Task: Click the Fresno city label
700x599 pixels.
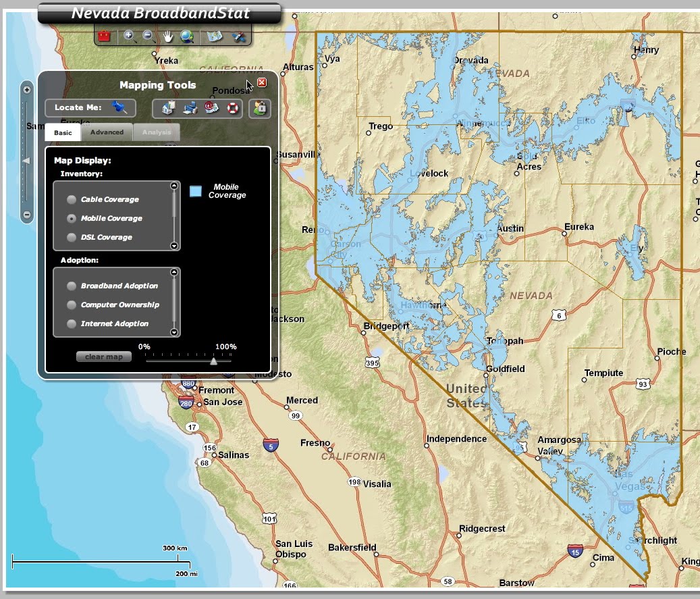Action: [315, 442]
